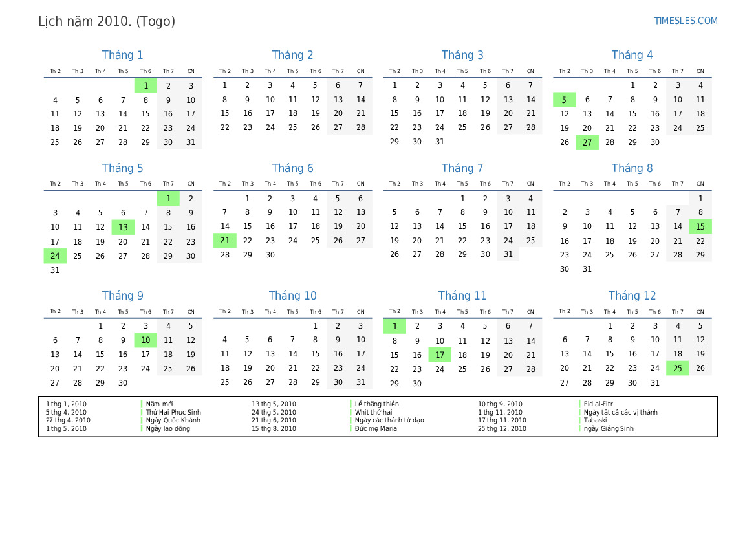Click legend date '25 thg 12, 2010'

pyautogui.click(x=502, y=428)
